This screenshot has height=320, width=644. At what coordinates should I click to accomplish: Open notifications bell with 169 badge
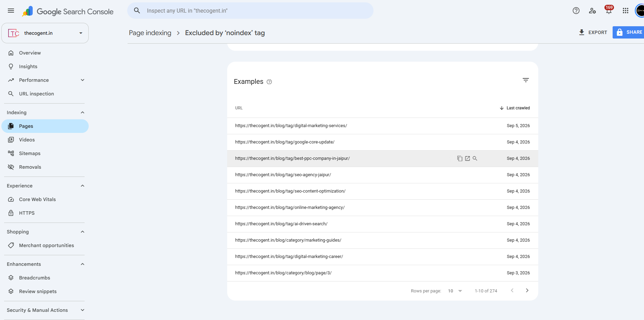[609, 10]
